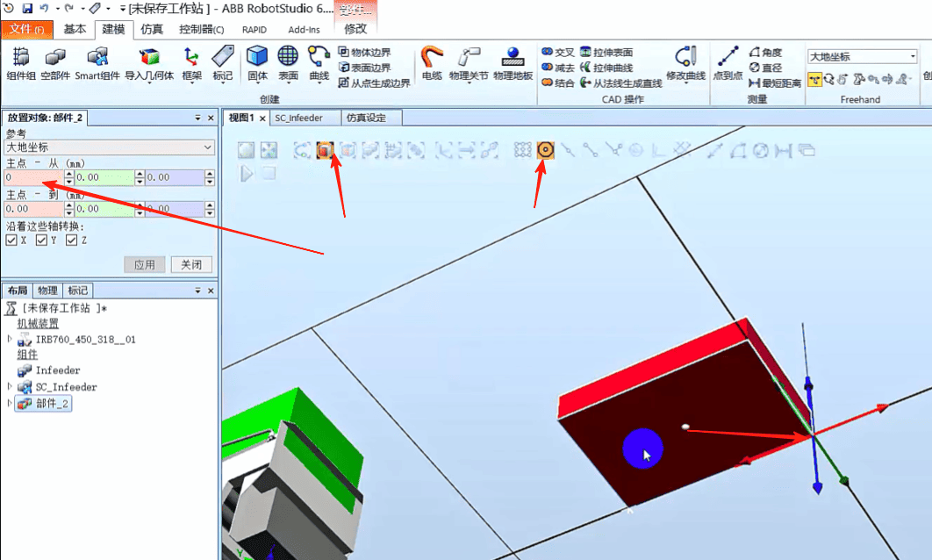Toggle the Y axis checkbox
Screen dimensions: 932x560
(x=41, y=241)
